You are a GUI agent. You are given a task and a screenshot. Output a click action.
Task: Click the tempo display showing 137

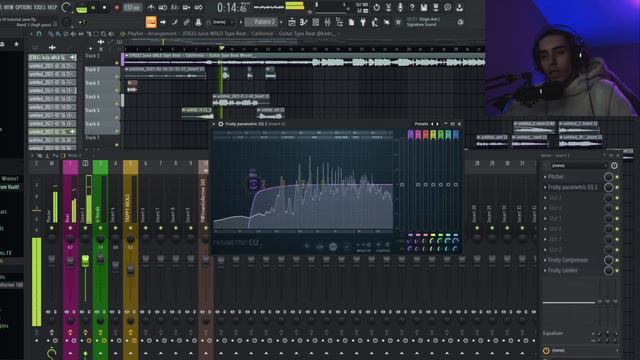tap(132, 8)
